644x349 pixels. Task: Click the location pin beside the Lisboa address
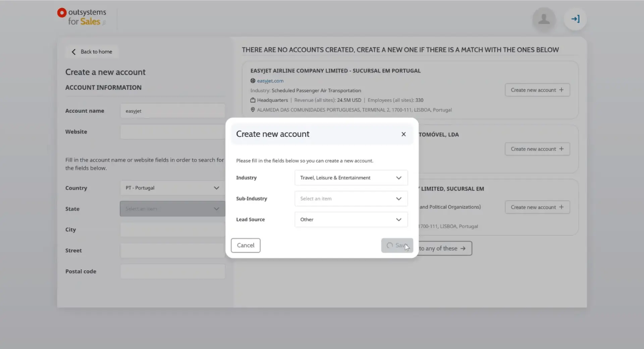[x=253, y=110]
